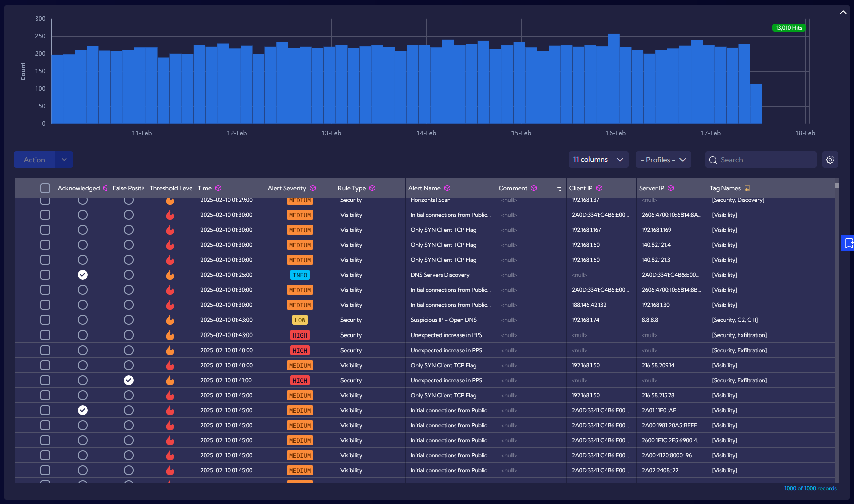Viewport: 854px width, 504px height.
Task: Open the 11 columns dropdown
Action: pos(598,160)
